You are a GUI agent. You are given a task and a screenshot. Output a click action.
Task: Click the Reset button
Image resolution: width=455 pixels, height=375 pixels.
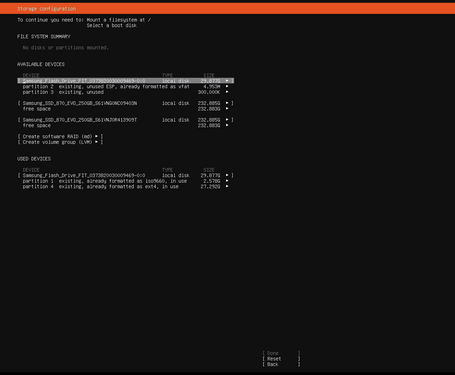pyautogui.click(x=281, y=359)
